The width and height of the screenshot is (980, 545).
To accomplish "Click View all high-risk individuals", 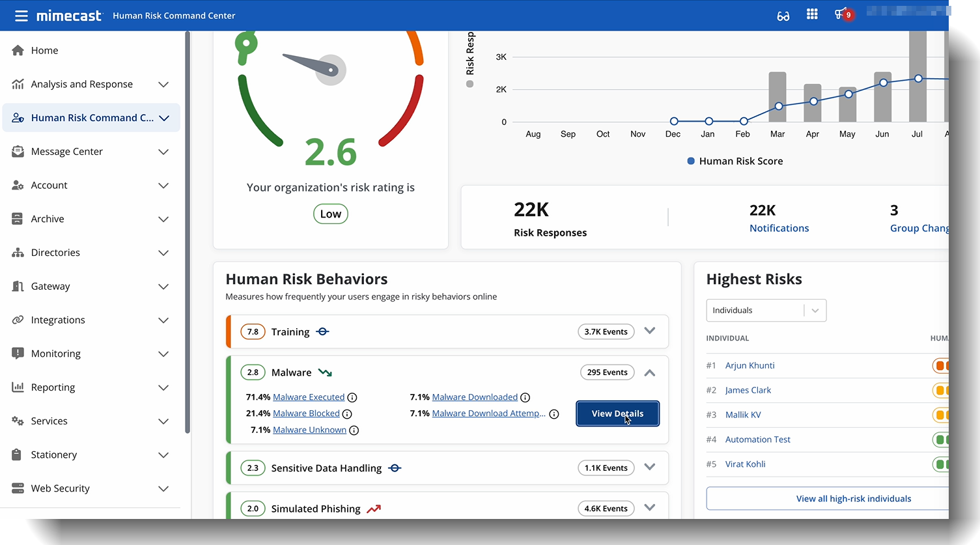I will click(853, 499).
